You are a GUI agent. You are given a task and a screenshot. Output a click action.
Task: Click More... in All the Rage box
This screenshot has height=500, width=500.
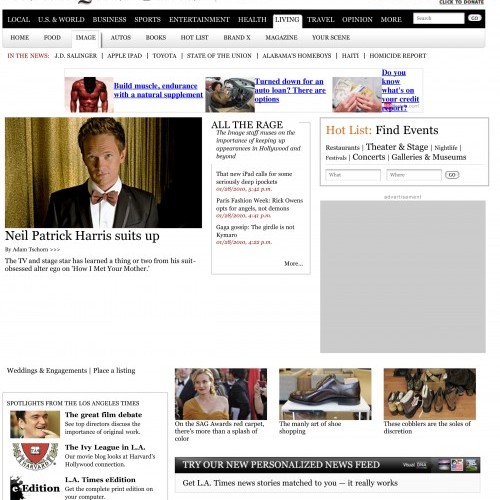(x=293, y=263)
